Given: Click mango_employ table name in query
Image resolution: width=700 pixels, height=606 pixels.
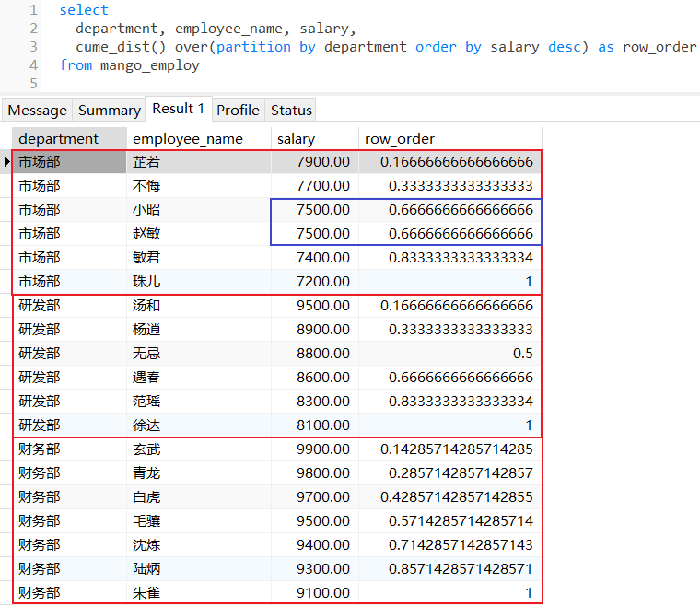Looking at the screenshot, I should (x=149, y=65).
